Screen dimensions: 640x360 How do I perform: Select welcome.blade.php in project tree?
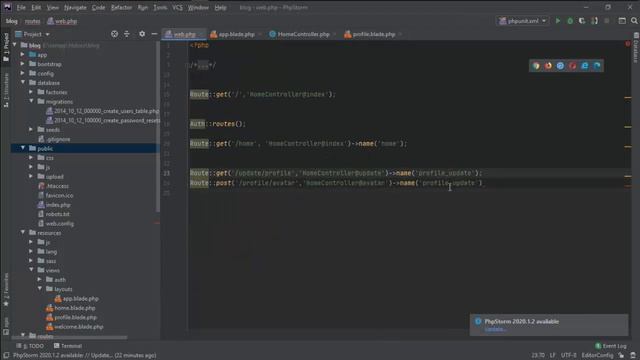(78, 327)
